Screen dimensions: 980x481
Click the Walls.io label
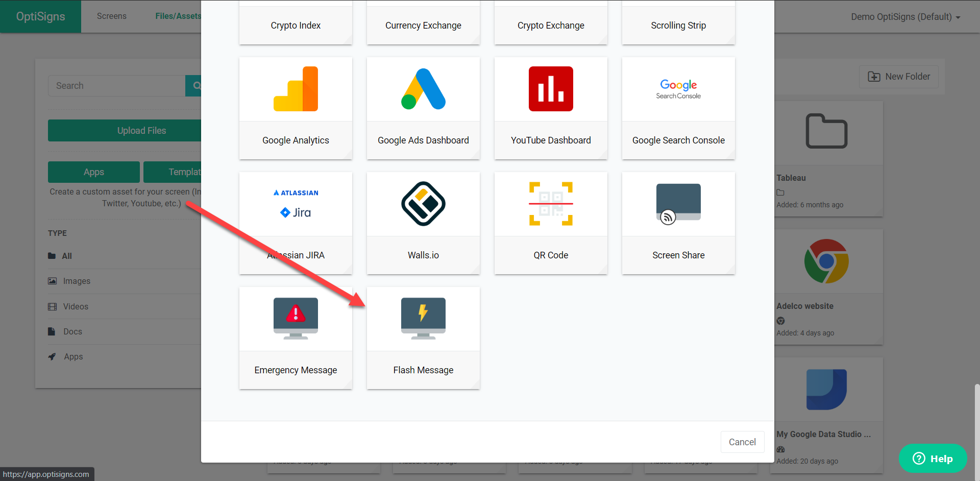[x=423, y=255]
